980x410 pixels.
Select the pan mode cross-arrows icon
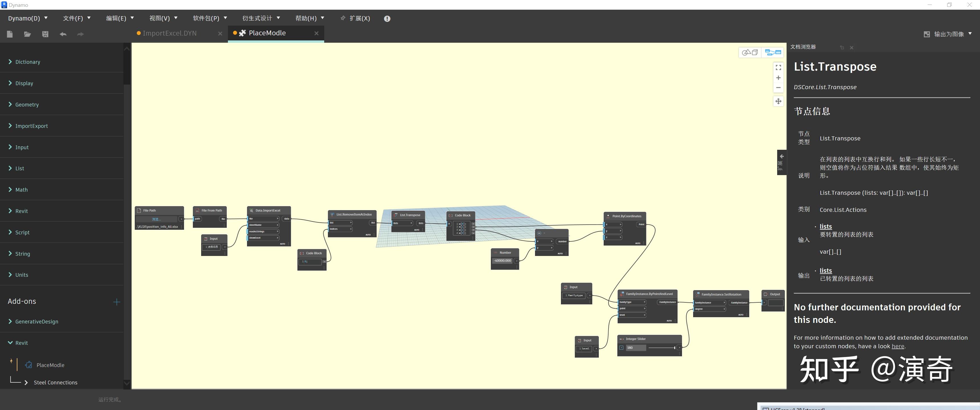pyautogui.click(x=778, y=101)
